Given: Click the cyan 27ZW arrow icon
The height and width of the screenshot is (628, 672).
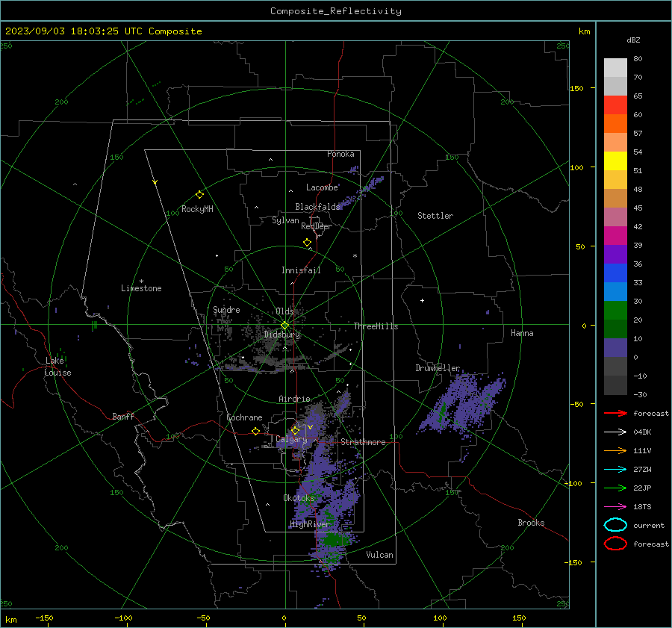Looking at the screenshot, I should tap(615, 470).
